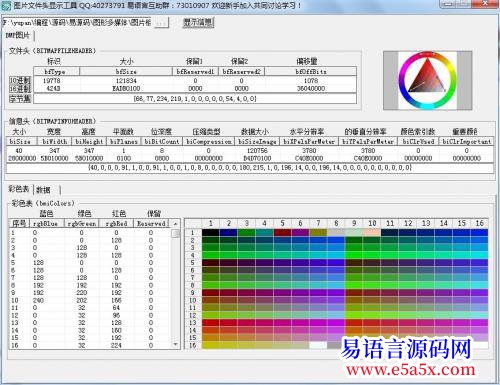The height and width of the screenshot is (385, 500).
Task: Click the bfOffBits column header
Action: [x=311, y=71]
